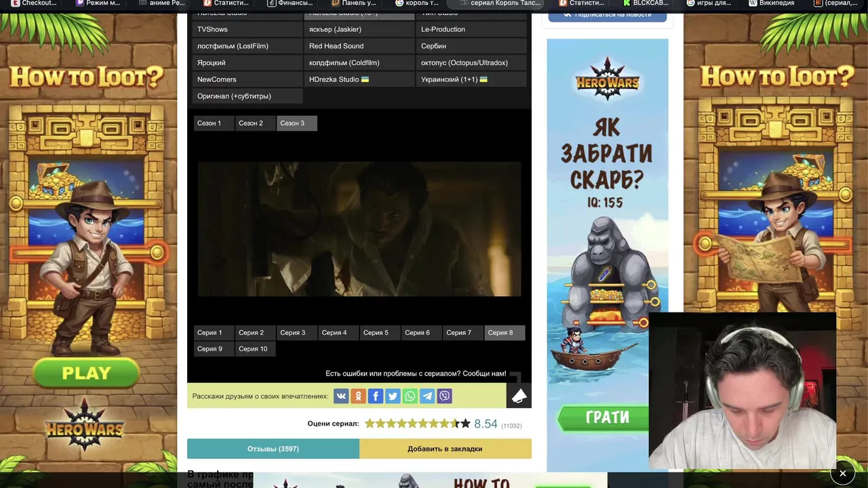The width and height of the screenshot is (868, 488).
Task: Switch to BLCKCAB browser tab
Action: click(646, 3)
